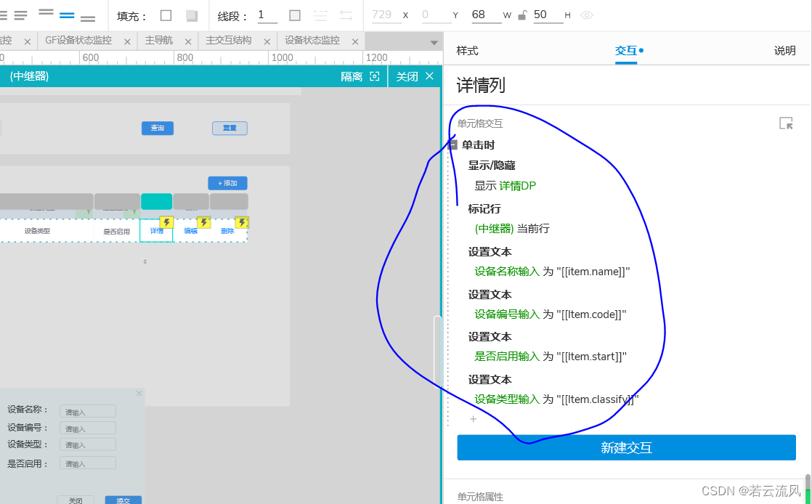Open the 样式 panel tab
This screenshot has width=812, height=504.
point(467,51)
